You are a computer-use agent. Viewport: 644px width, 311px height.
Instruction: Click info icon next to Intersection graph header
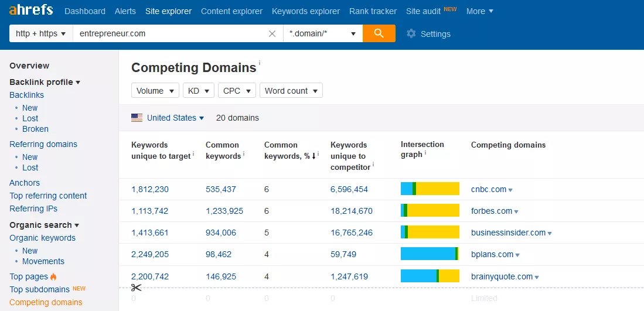(425, 153)
